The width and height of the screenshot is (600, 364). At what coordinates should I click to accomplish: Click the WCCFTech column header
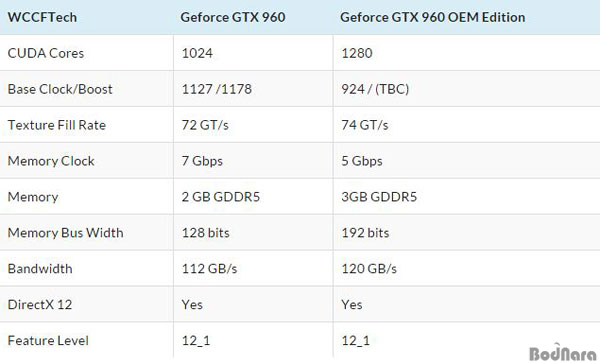pyautogui.click(x=42, y=17)
